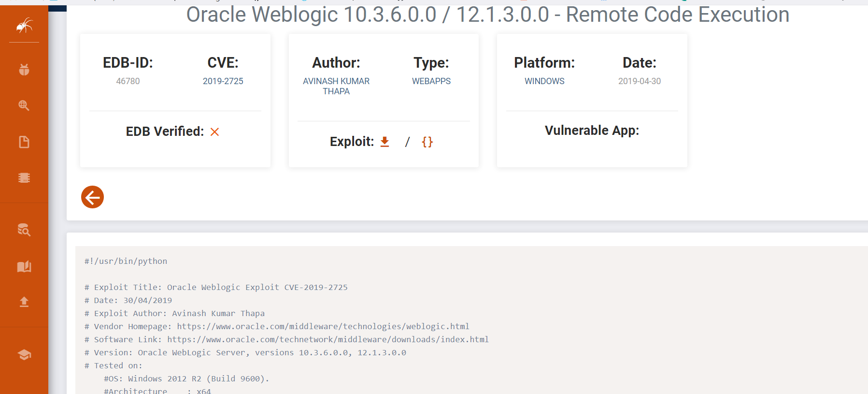Click the Software Link URL line

(x=286, y=339)
